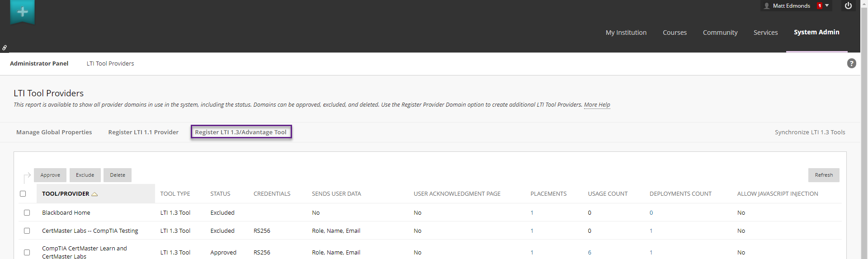Open the More Help link
Image resolution: width=868 pixels, height=259 pixels.
pos(597,105)
